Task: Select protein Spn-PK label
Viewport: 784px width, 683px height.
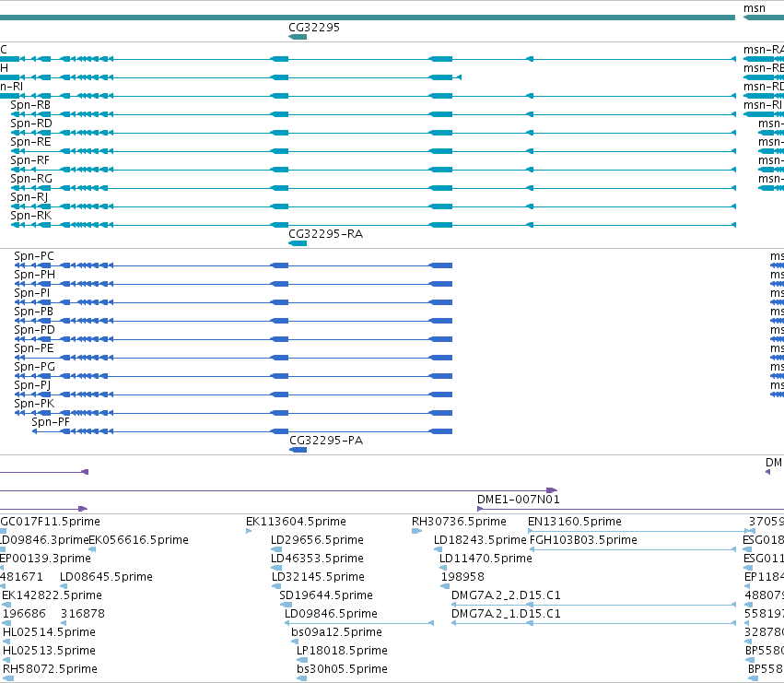Action: [x=34, y=404]
